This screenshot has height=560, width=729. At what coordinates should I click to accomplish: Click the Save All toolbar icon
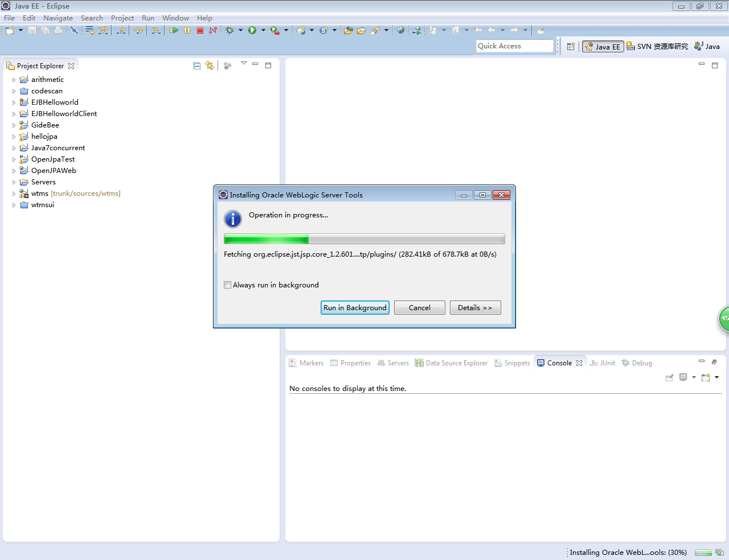(45, 30)
